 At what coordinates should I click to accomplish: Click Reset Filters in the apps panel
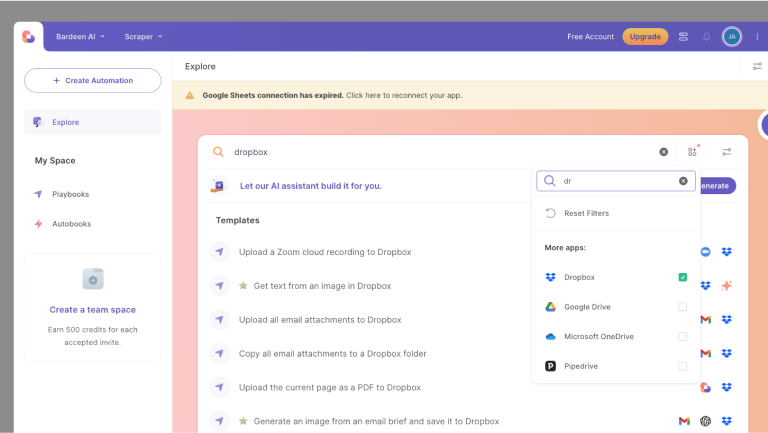(586, 213)
